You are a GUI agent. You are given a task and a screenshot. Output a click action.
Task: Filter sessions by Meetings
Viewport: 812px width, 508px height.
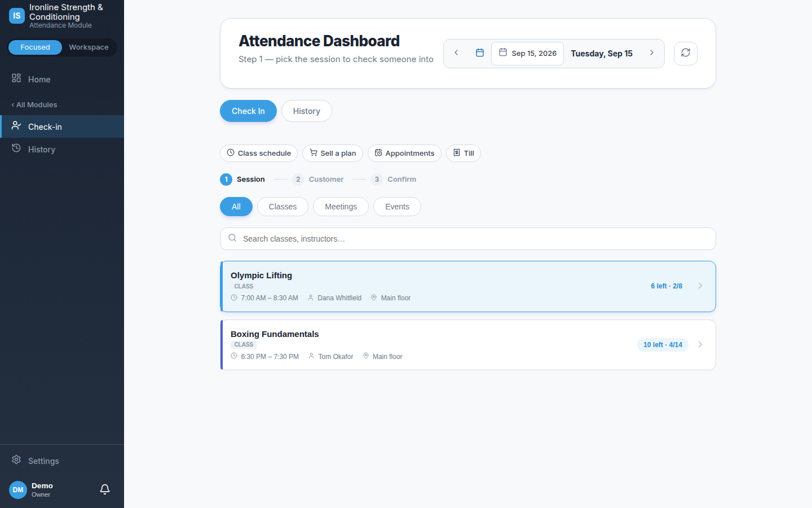(x=341, y=207)
